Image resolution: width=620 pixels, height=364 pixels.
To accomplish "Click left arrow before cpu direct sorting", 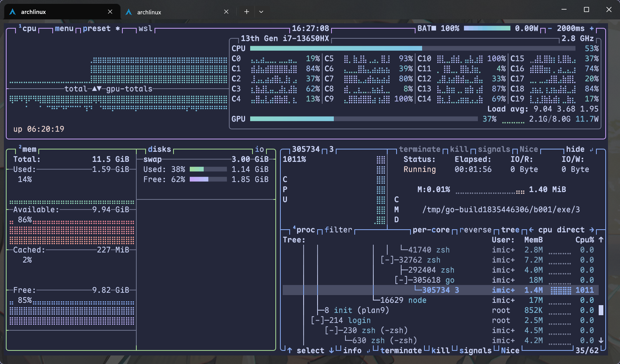I will click(x=531, y=230).
